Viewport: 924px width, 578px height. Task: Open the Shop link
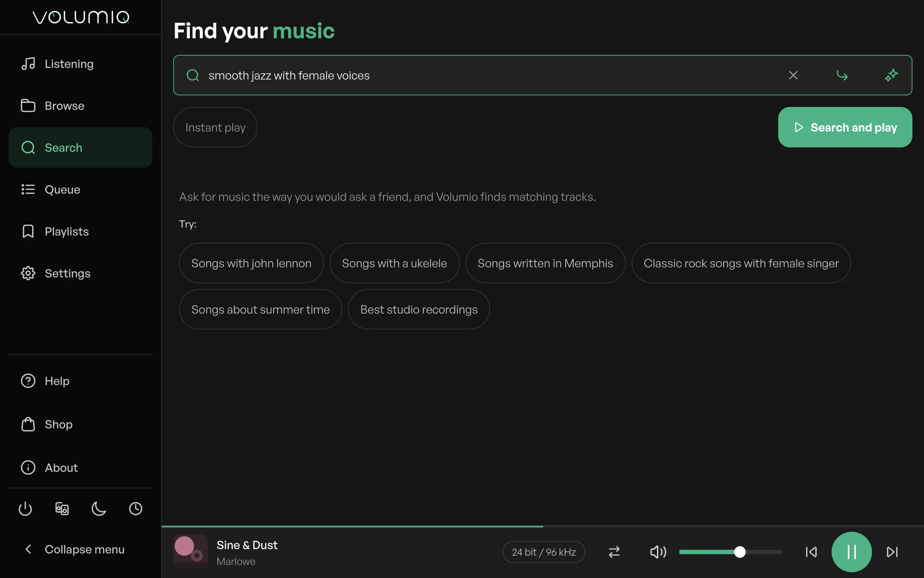[80, 424]
